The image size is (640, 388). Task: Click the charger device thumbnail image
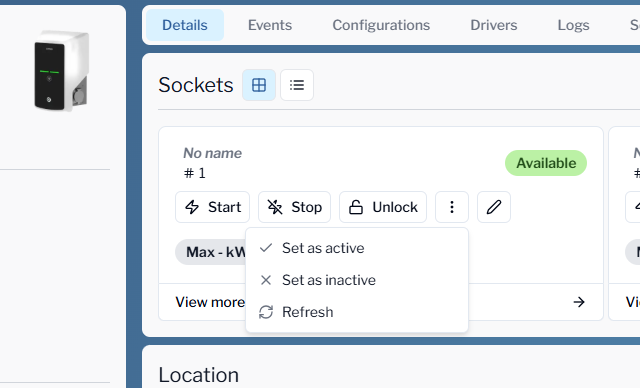coord(62,70)
